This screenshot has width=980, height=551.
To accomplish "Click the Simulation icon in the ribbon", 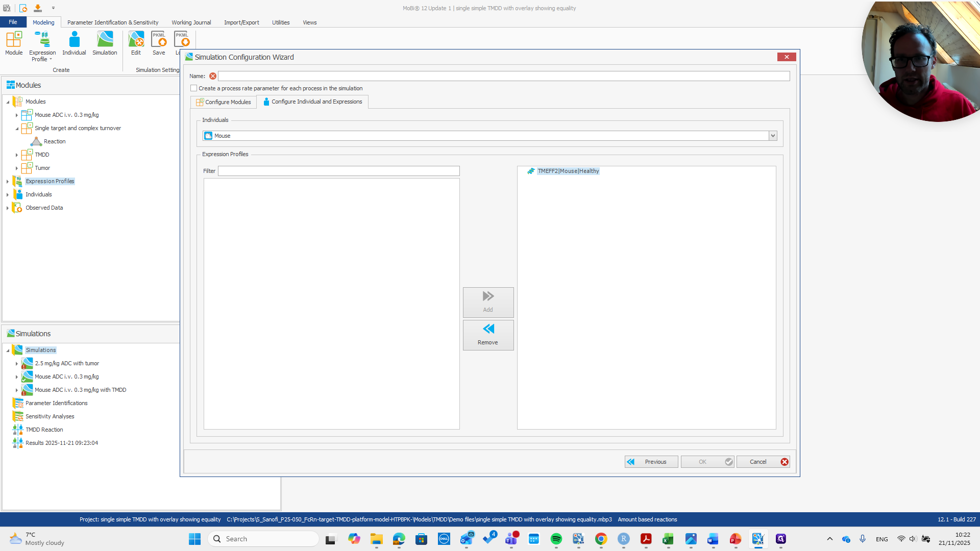I will tap(105, 40).
